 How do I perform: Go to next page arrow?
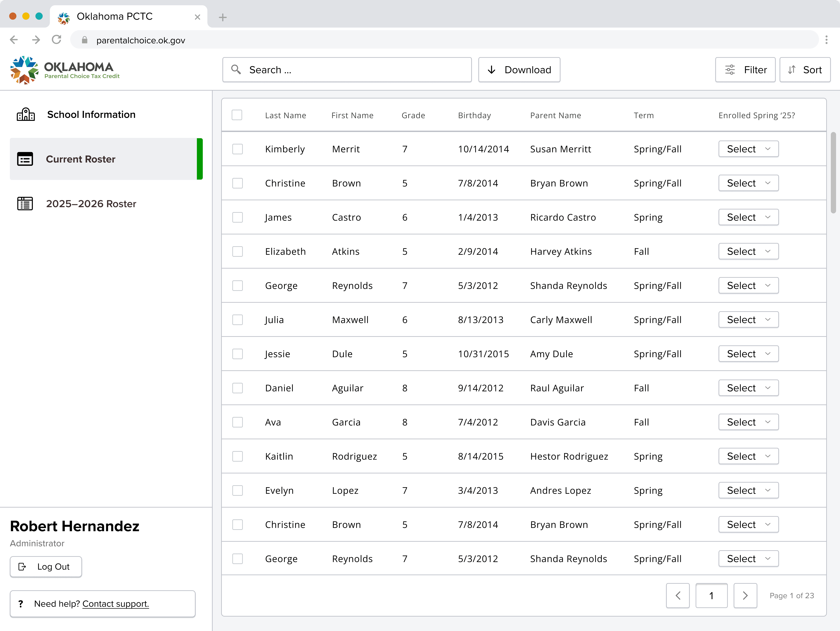(745, 595)
